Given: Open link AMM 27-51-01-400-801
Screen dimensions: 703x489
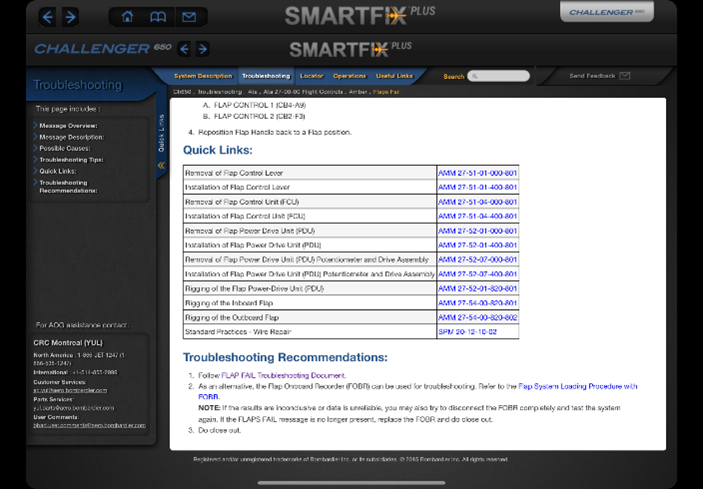Looking at the screenshot, I should 477,187.
